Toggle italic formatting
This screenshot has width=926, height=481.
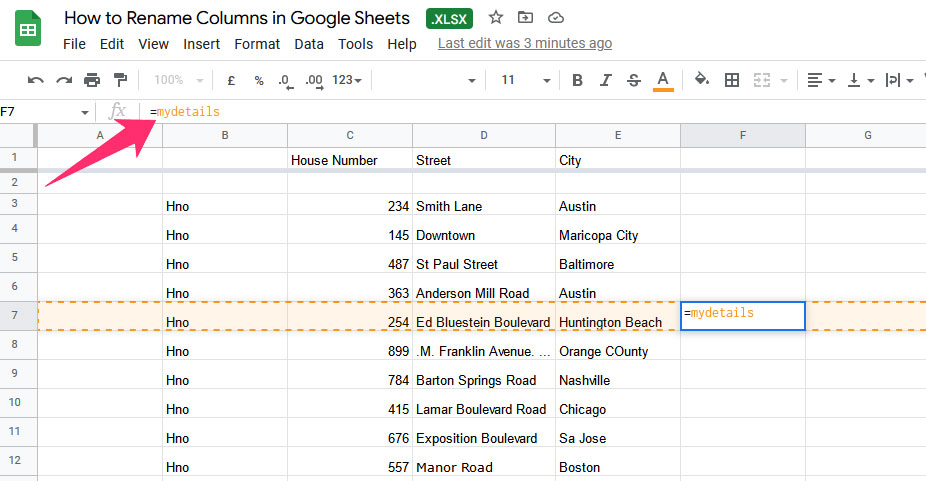click(x=605, y=80)
